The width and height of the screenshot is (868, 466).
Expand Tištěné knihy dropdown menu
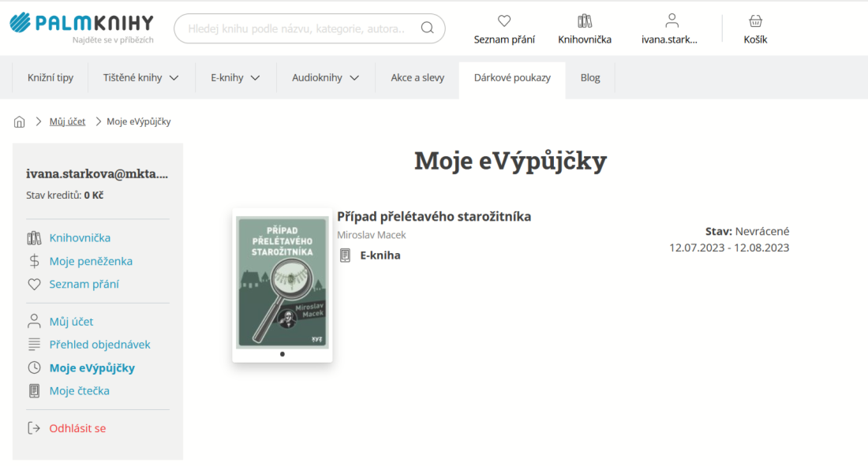(174, 78)
